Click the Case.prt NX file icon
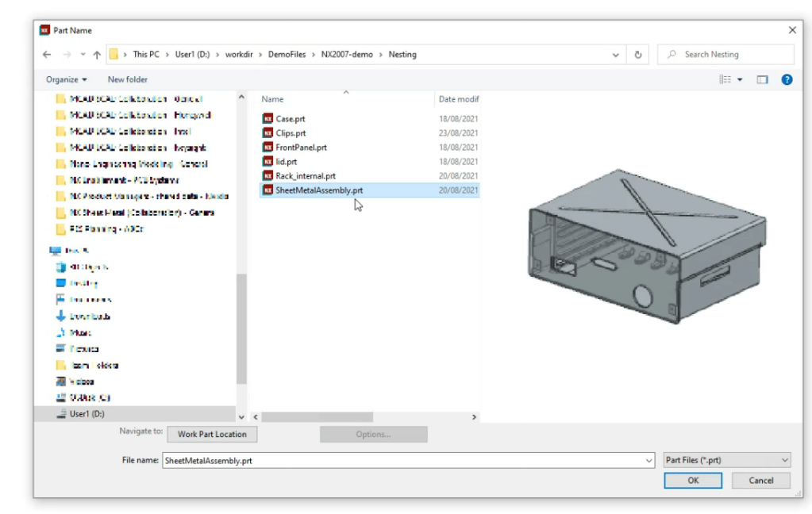812x514 pixels. click(267, 119)
